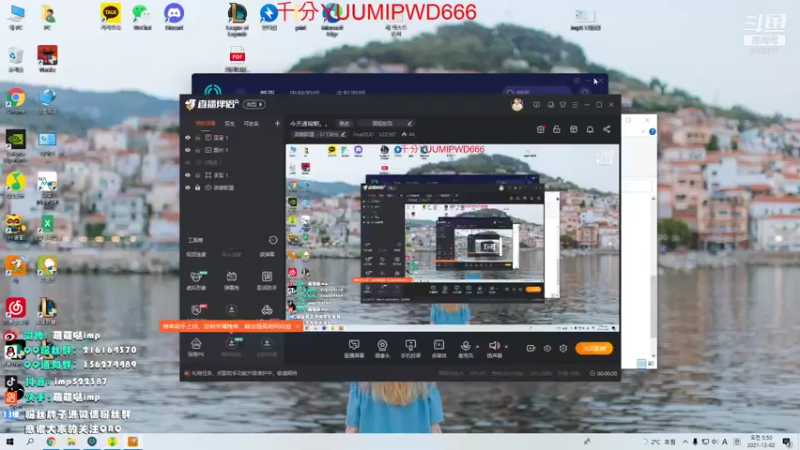Toggle lock on the second source row
Image resolution: width=800 pixels, height=450 pixels.
[x=197, y=150]
